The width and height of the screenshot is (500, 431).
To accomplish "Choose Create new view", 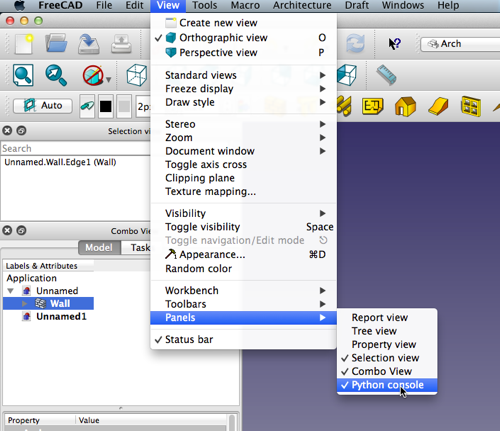I will point(243,23).
